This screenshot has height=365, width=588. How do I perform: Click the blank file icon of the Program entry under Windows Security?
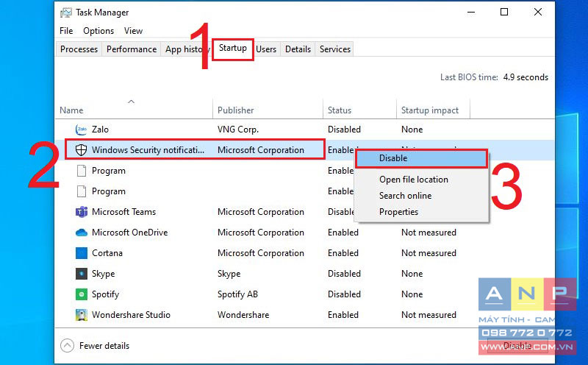[82, 171]
